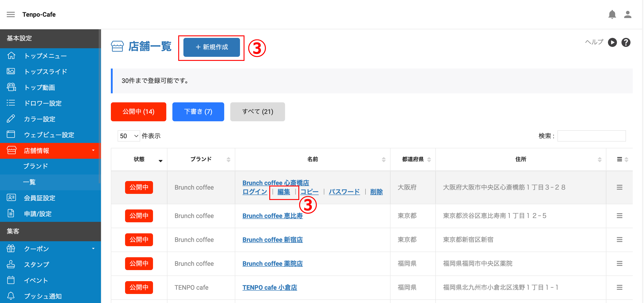The height and width of the screenshot is (303, 644).
Task: Open the TENPO cafe 小倉店 link
Action: tap(270, 287)
